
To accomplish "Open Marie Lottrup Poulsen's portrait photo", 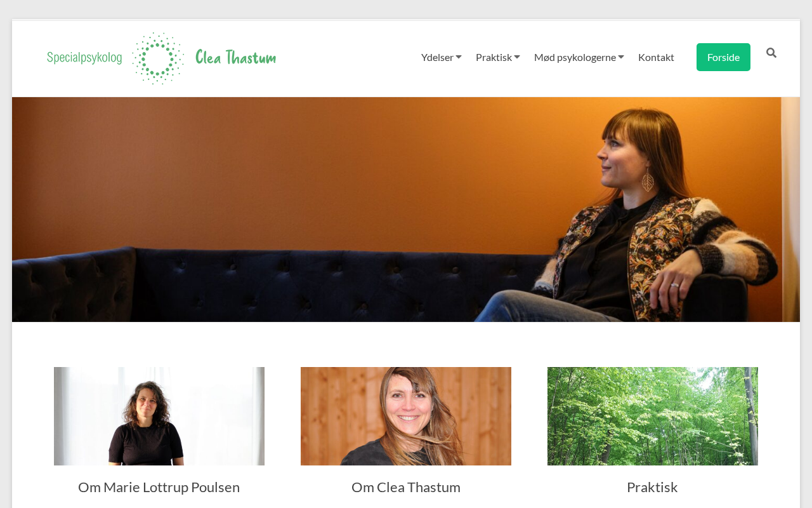I will click(159, 416).
